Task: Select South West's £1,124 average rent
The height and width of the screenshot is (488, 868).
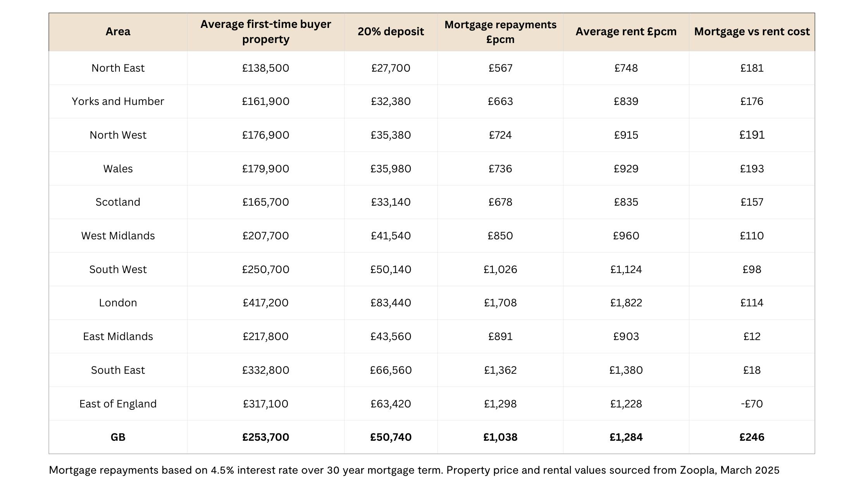Action: [626, 270]
